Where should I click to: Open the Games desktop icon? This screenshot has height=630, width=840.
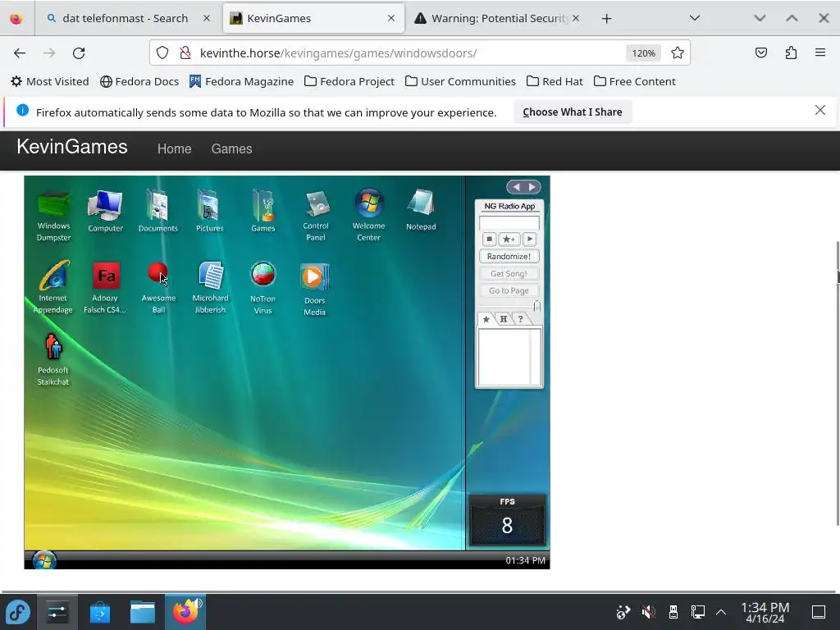click(263, 211)
